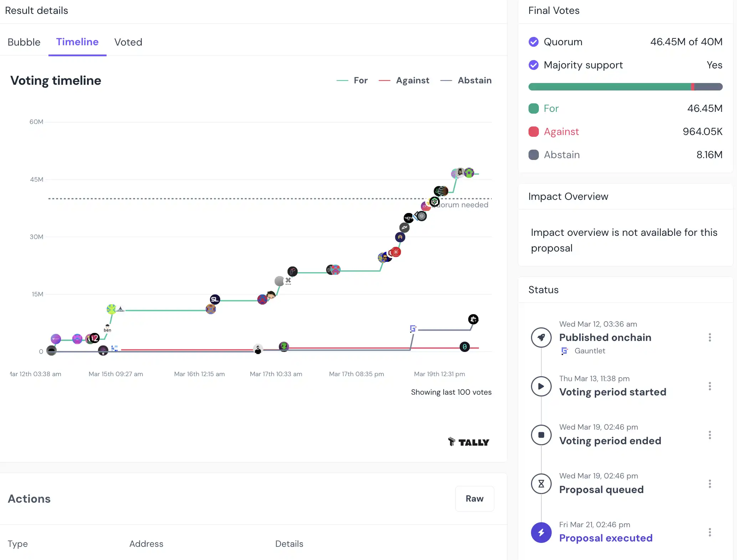Switch to the Voted tab

(x=128, y=42)
